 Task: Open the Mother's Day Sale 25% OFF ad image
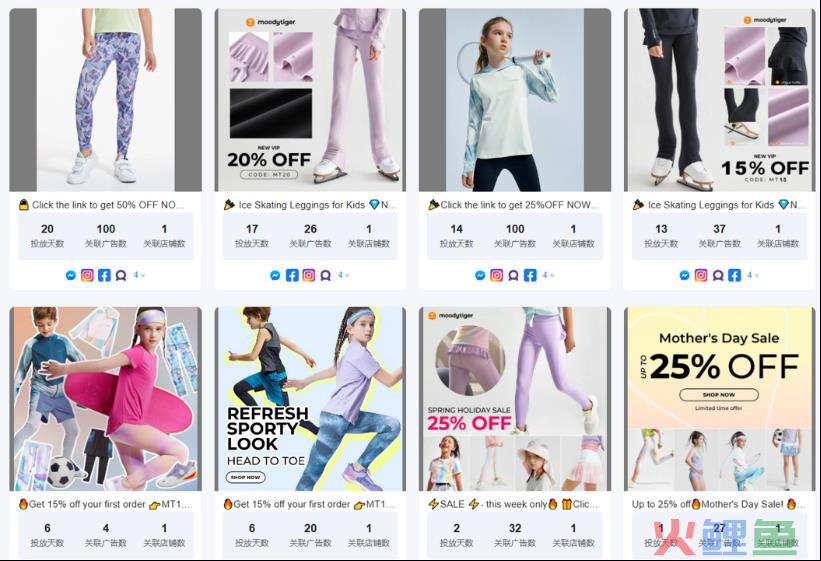[x=719, y=399]
